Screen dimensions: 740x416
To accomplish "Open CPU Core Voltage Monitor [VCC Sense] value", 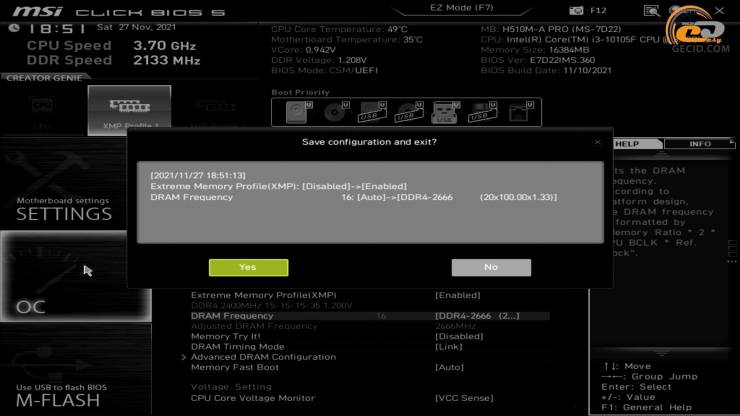I will click(464, 398).
